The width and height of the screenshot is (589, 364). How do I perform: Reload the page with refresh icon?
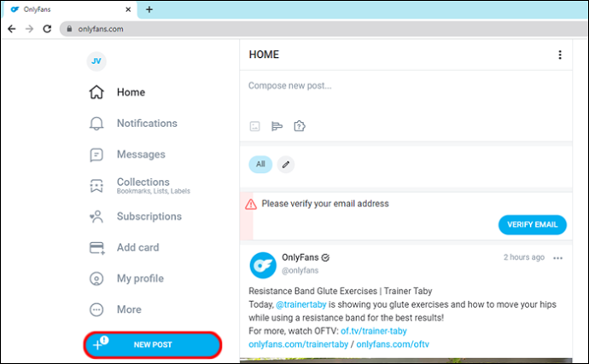tap(47, 29)
